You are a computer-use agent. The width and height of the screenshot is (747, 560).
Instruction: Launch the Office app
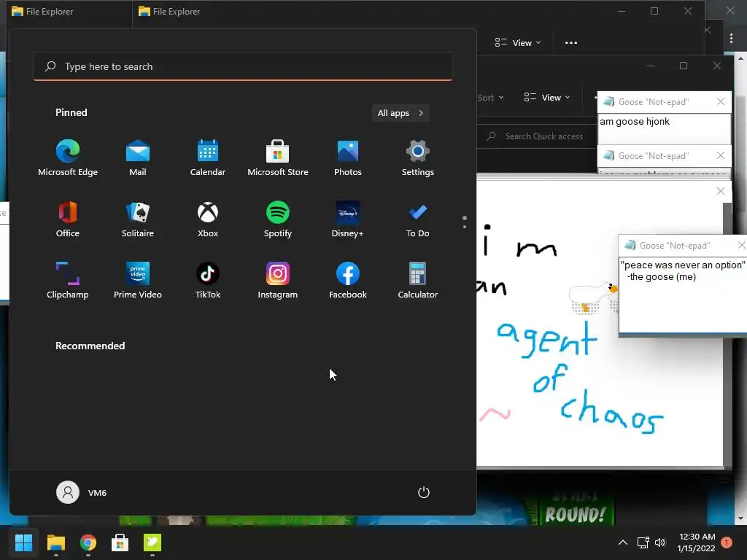coord(68,219)
